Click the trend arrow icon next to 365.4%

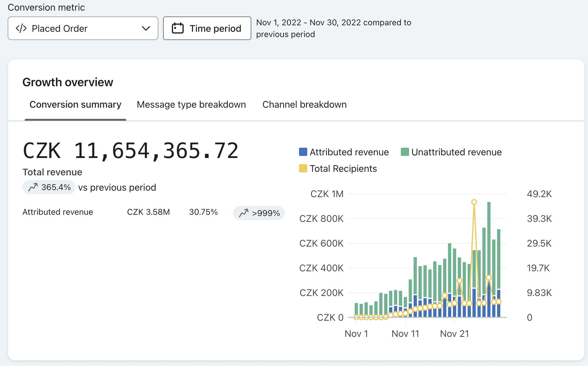pyautogui.click(x=33, y=187)
